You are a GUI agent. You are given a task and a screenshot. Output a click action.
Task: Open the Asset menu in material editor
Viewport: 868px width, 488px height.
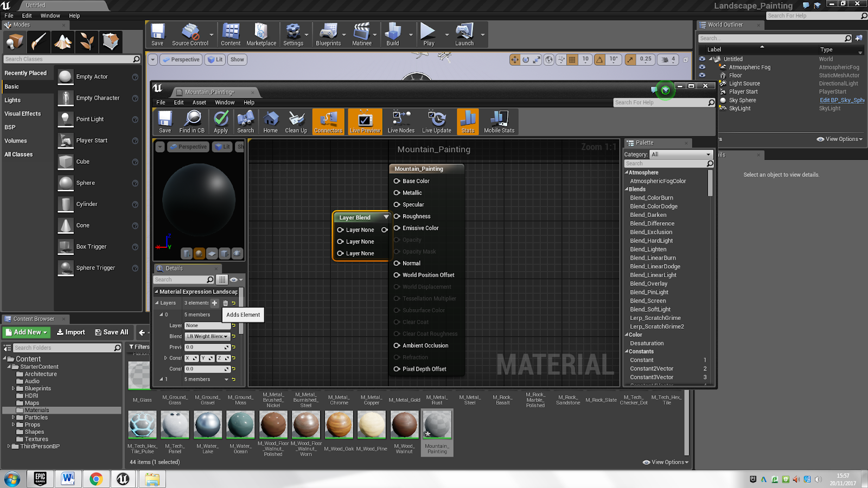(x=199, y=102)
